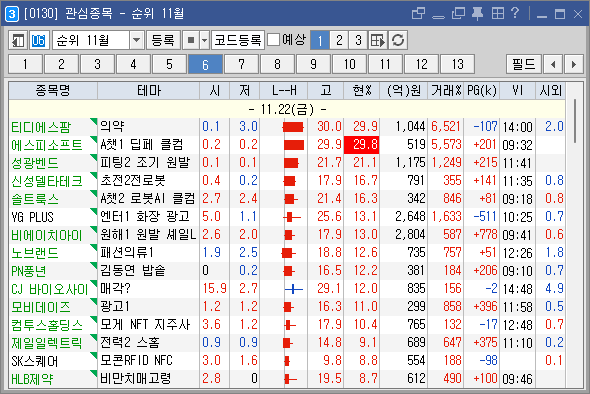
Task: Sort by the VI column header
Action: coord(518,91)
